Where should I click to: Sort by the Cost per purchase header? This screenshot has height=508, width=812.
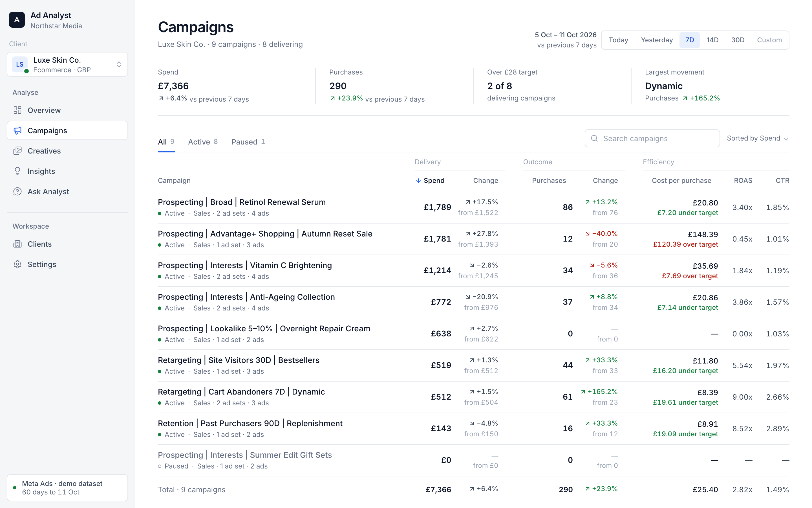click(x=681, y=180)
